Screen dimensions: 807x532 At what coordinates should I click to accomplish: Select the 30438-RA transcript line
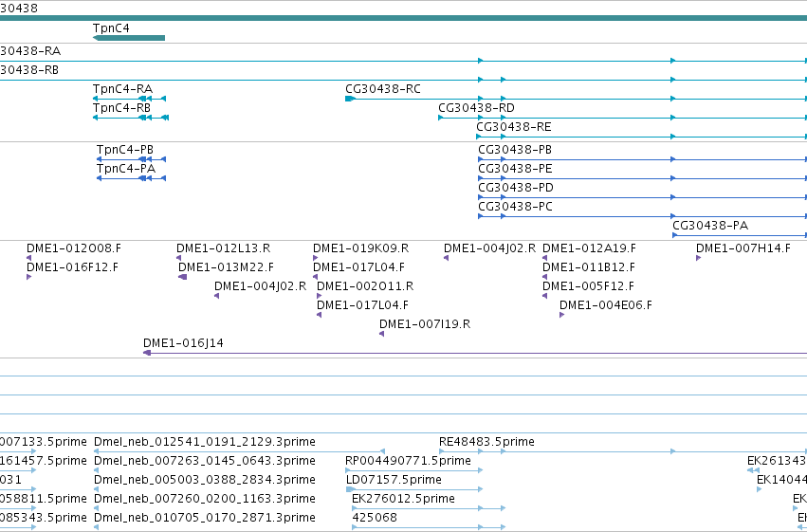point(404,61)
